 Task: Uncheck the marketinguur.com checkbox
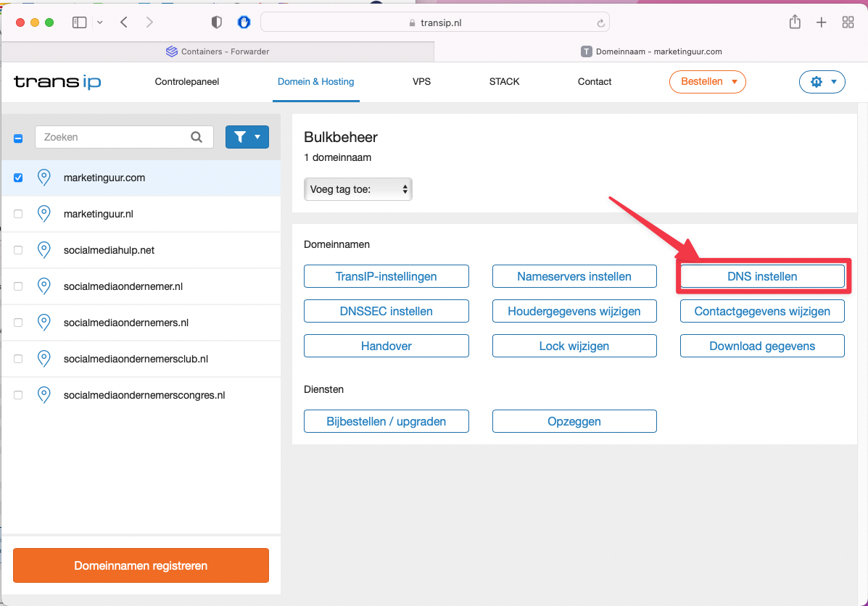point(19,178)
